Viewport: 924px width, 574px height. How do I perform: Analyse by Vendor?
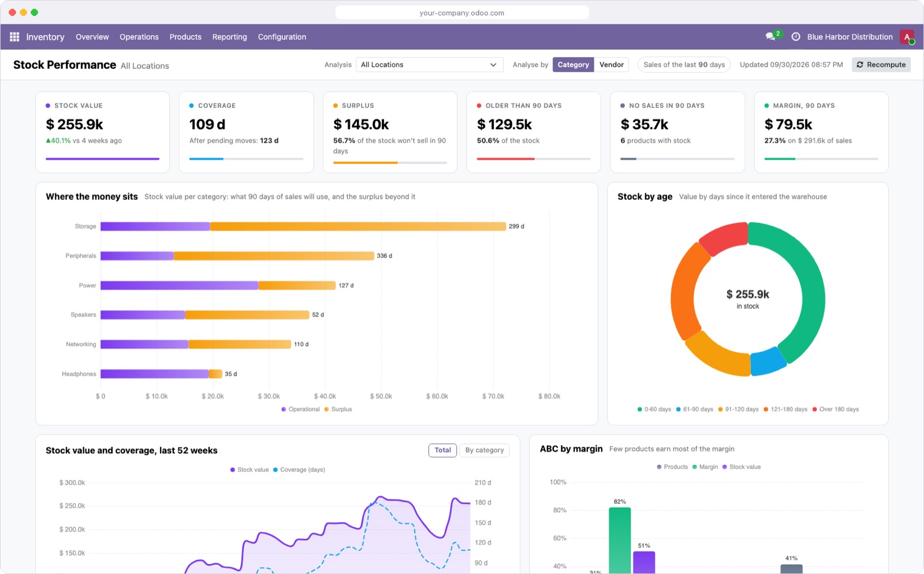pos(612,65)
